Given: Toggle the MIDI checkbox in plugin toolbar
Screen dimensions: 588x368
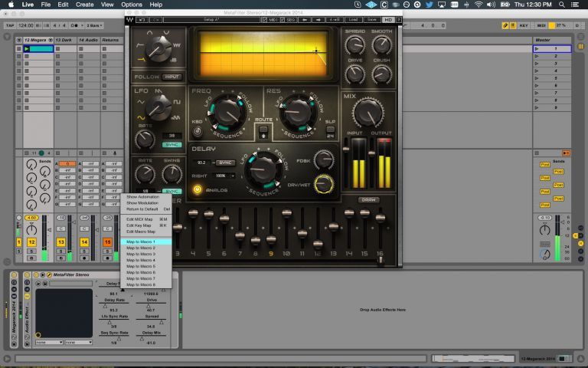Looking at the screenshot, I should pos(265,19).
